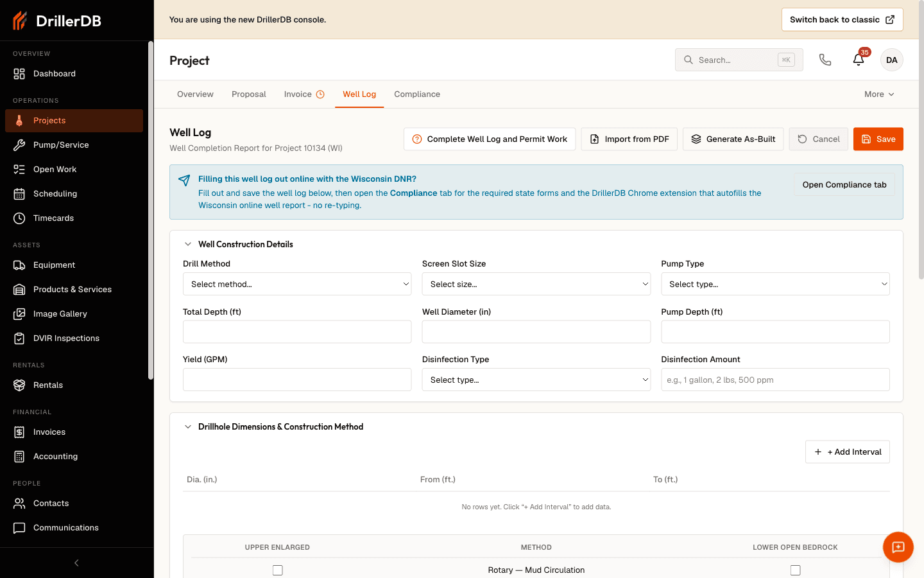
Task: Select Projects in the sidebar
Action: (74, 121)
